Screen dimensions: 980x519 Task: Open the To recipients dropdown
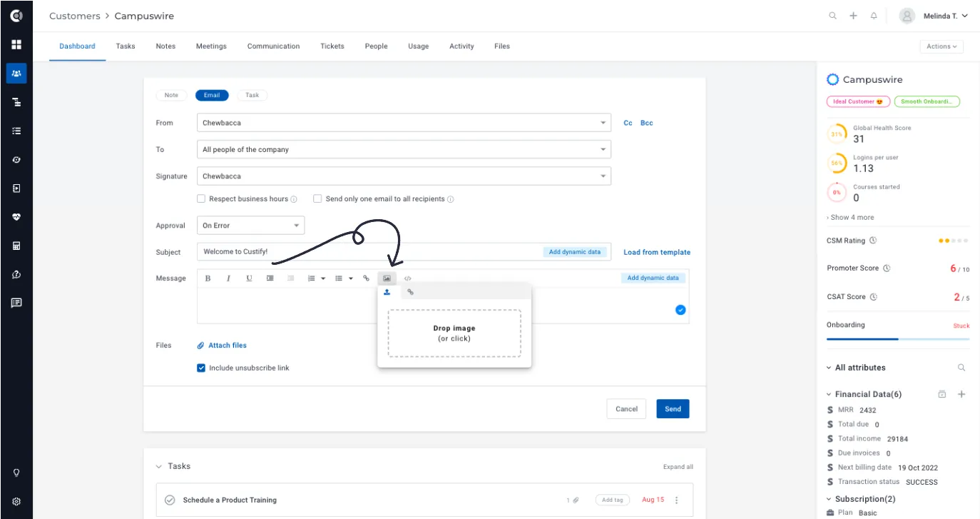click(404, 150)
